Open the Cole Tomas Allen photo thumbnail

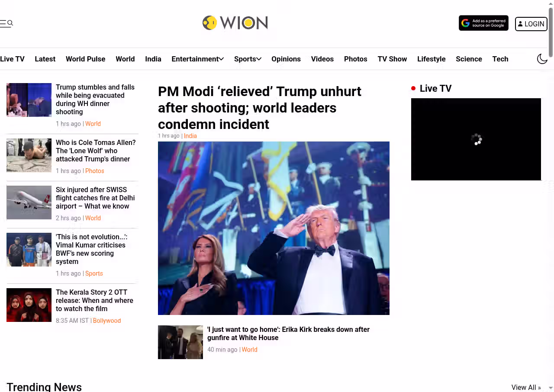(x=29, y=155)
